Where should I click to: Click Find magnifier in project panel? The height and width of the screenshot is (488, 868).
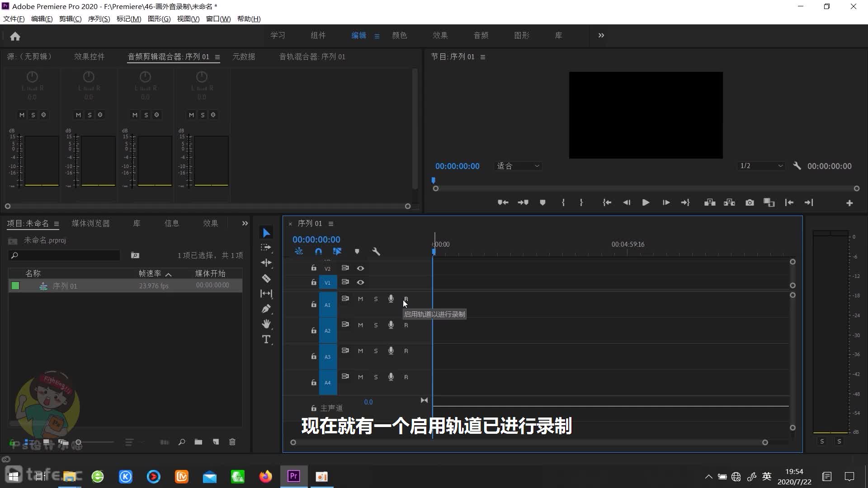(x=182, y=442)
